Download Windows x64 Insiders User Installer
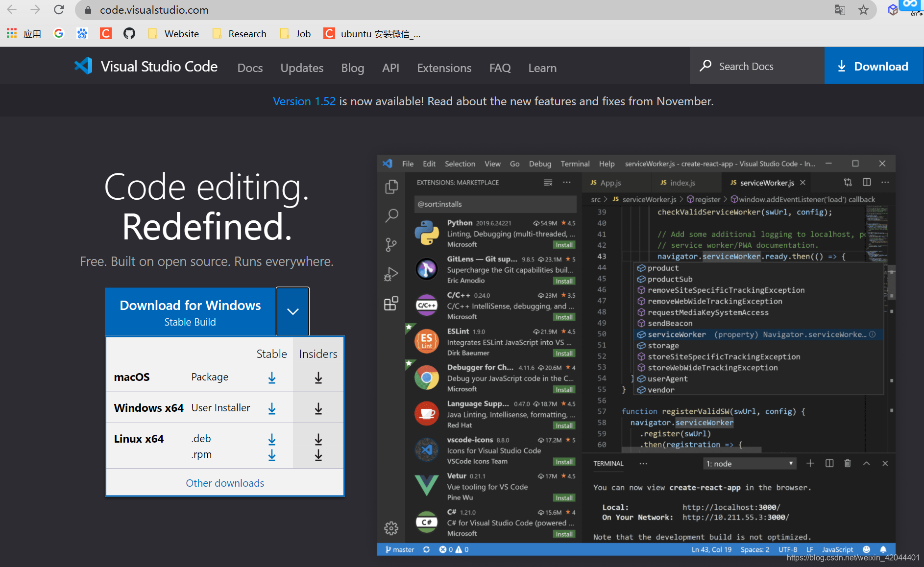 coord(318,408)
